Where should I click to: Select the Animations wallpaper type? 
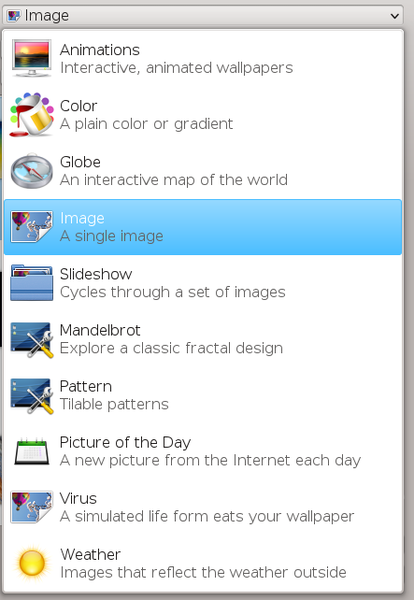click(203, 59)
